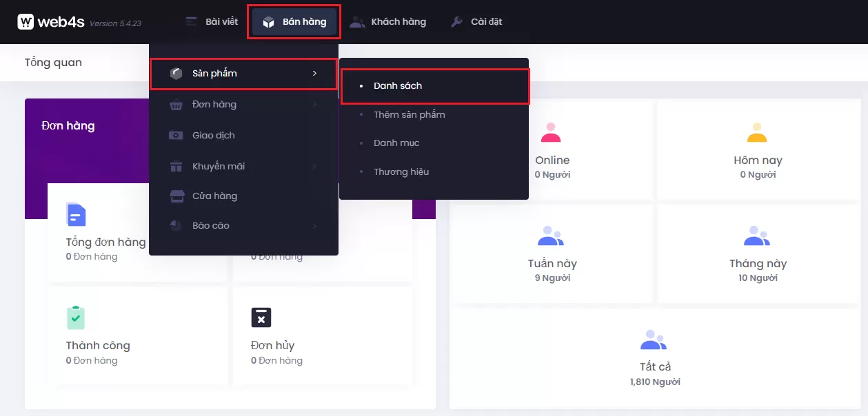
Task: Click the gift icon beside Khuyến mãi
Action: pyautogui.click(x=176, y=166)
